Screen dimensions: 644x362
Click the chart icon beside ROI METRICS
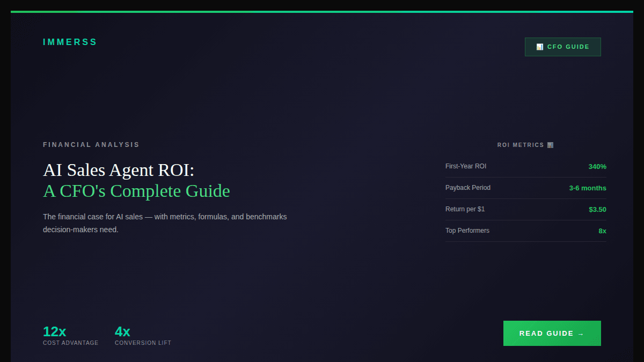click(x=550, y=144)
